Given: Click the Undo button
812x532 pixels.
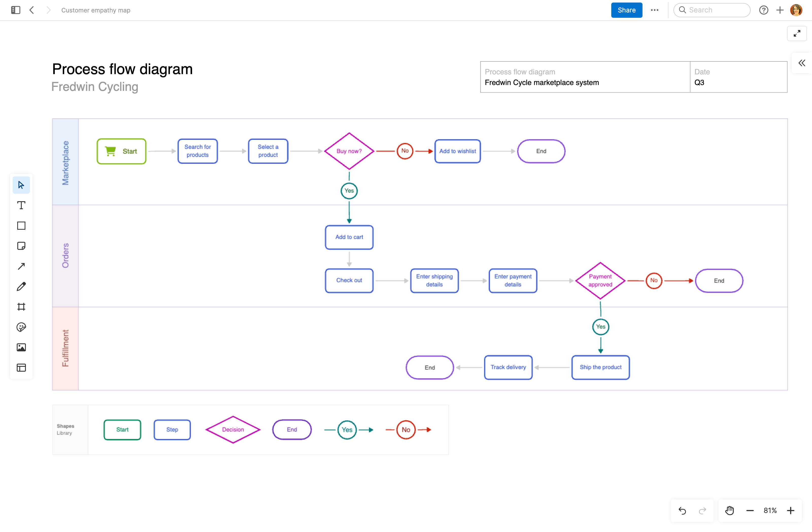Looking at the screenshot, I should click(682, 510).
